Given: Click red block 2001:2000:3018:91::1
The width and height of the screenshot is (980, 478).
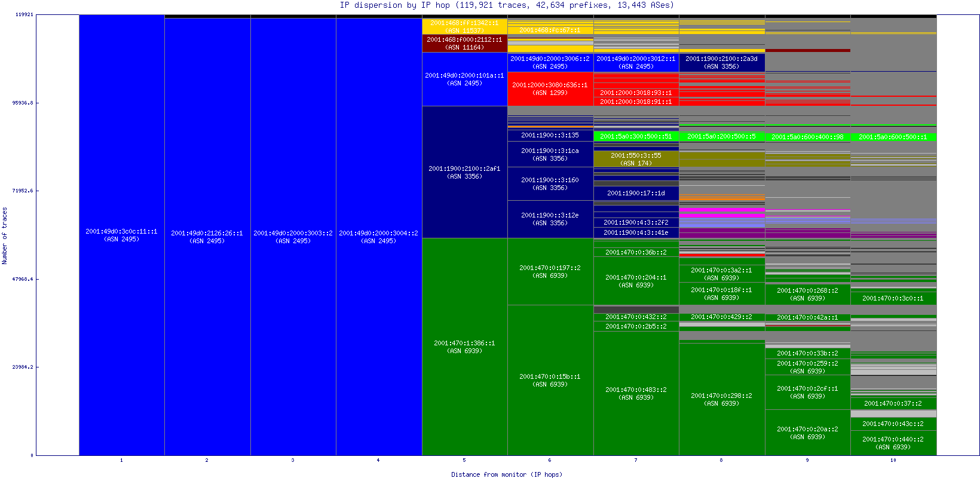Looking at the screenshot, I should point(636,102).
